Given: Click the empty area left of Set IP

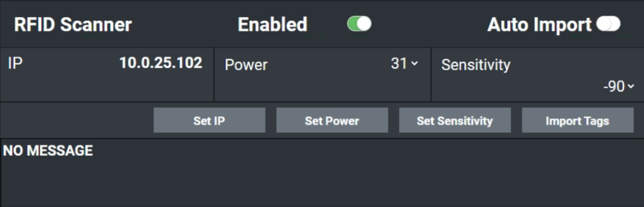Looking at the screenshot, I should tap(77, 120).
